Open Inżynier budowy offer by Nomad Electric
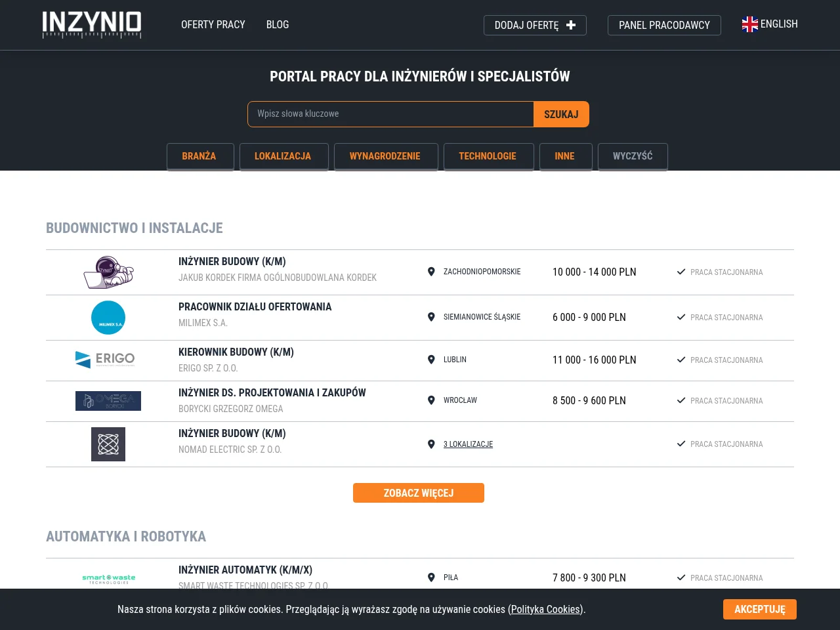The width and height of the screenshot is (840, 630). click(232, 433)
